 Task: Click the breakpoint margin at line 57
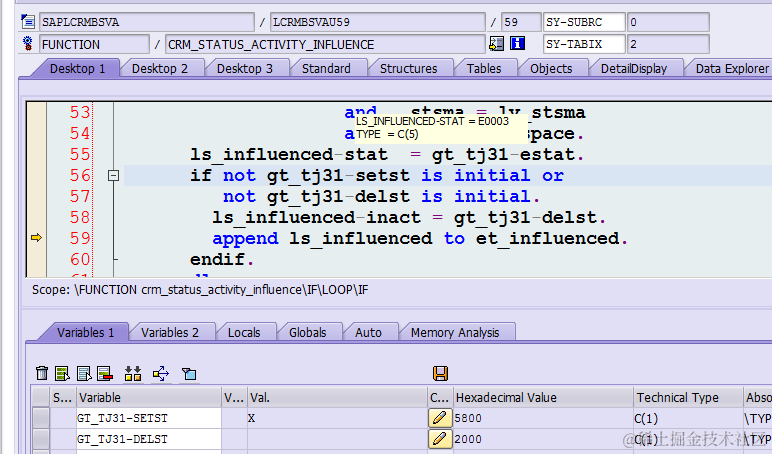[x=36, y=196]
